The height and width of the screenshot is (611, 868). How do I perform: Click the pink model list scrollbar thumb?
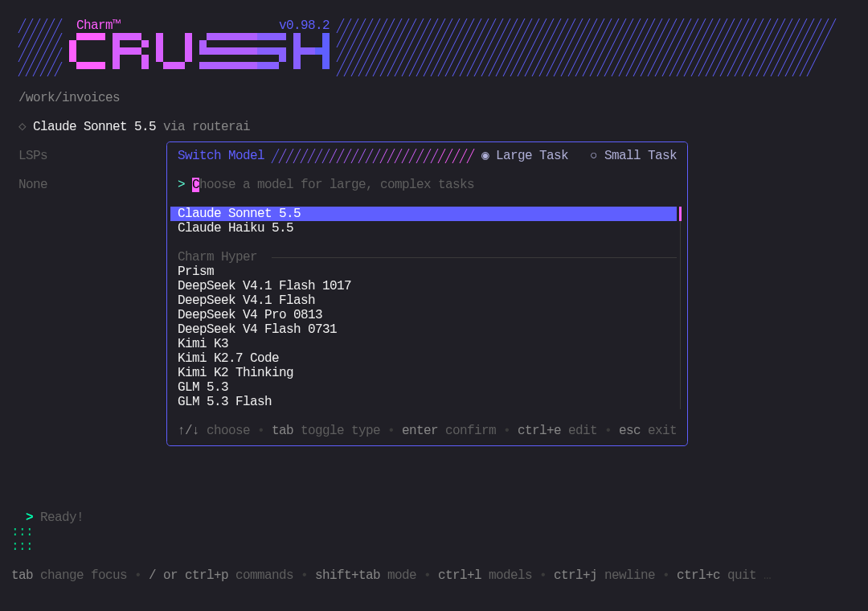(680, 214)
